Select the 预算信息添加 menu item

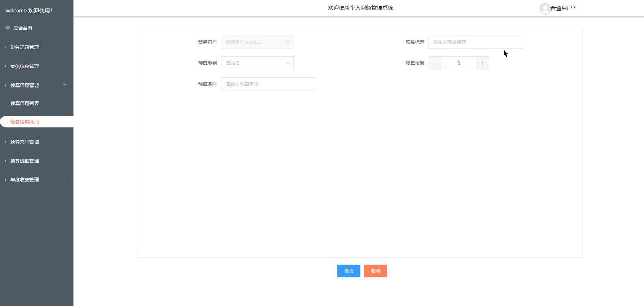[36, 122]
